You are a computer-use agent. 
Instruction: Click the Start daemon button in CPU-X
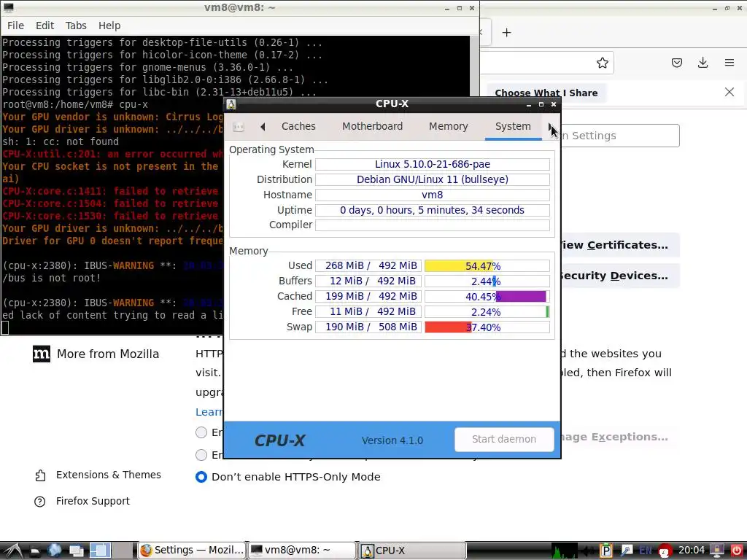click(504, 440)
